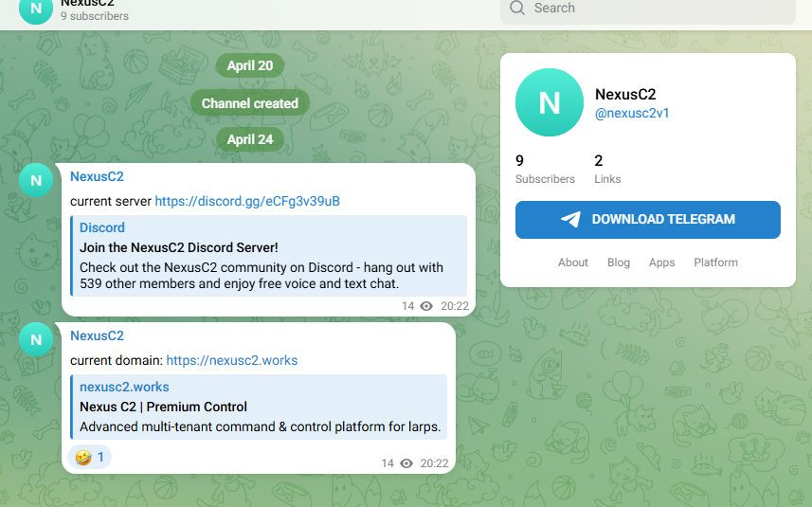812x507 pixels.
Task: Click the large NexusC2 profile avatar
Action: click(x=550, y=102)
